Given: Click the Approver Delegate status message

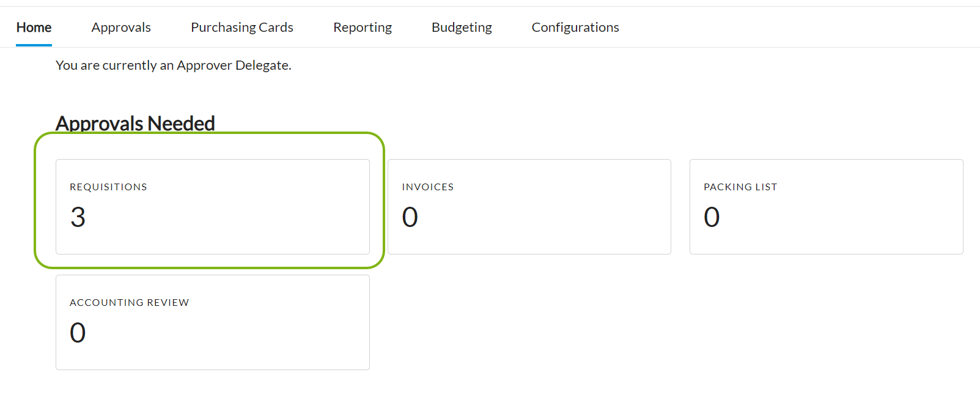Looking at the screenshot, I should [174, 65].
